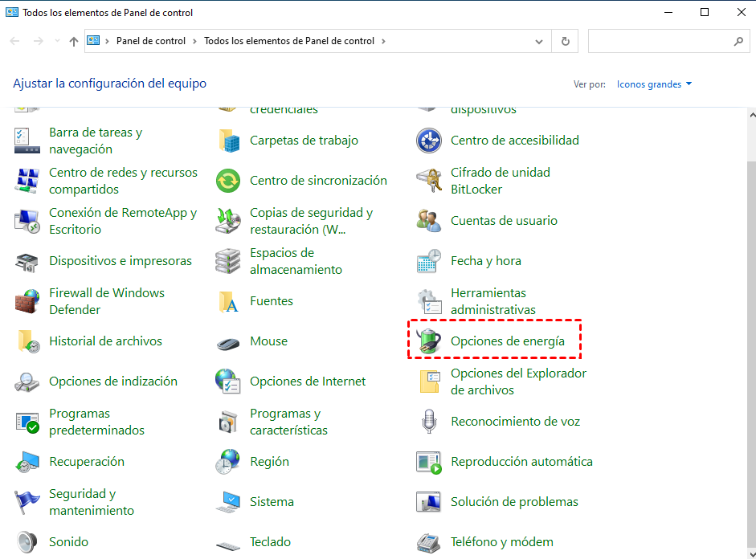Click in the Control Panel search box
The height and width of the screenshot is (559, 756).
(659, 41)
